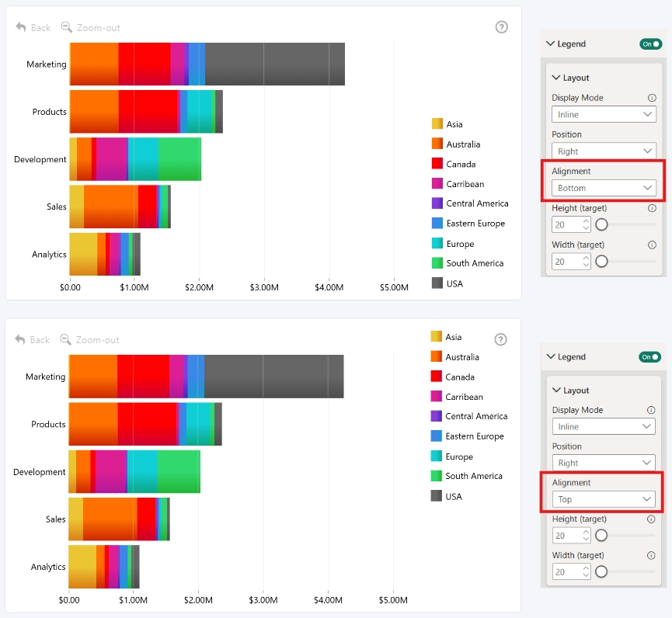Collapse the bottom Legend section header
The height and width of the screenshot is (618, 672).
coord(566,357)
